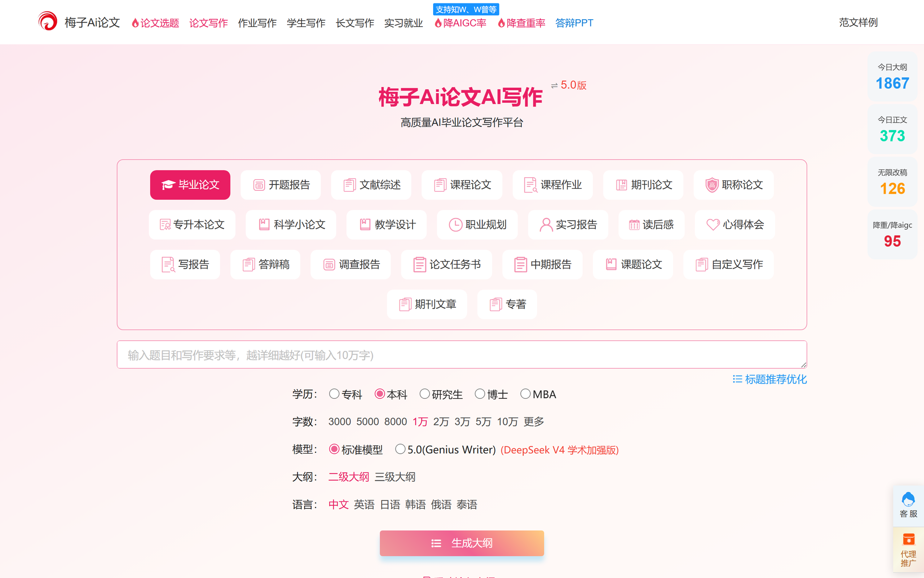This screenshot has height=578, width=924.
Task: Open the 代理推广 promotion widget
Action: pyautogui.click(x=908, y=550)
